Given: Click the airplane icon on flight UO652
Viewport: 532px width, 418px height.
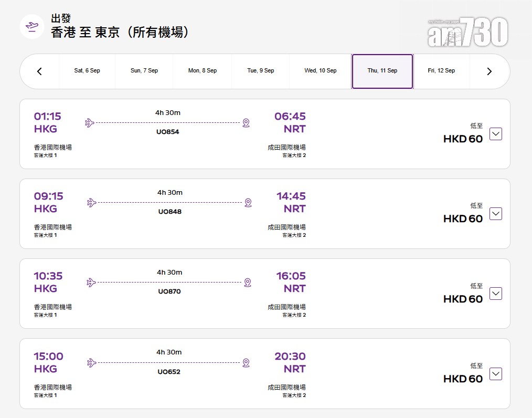Looking at the screenshot, I should (x=92, y=363).
